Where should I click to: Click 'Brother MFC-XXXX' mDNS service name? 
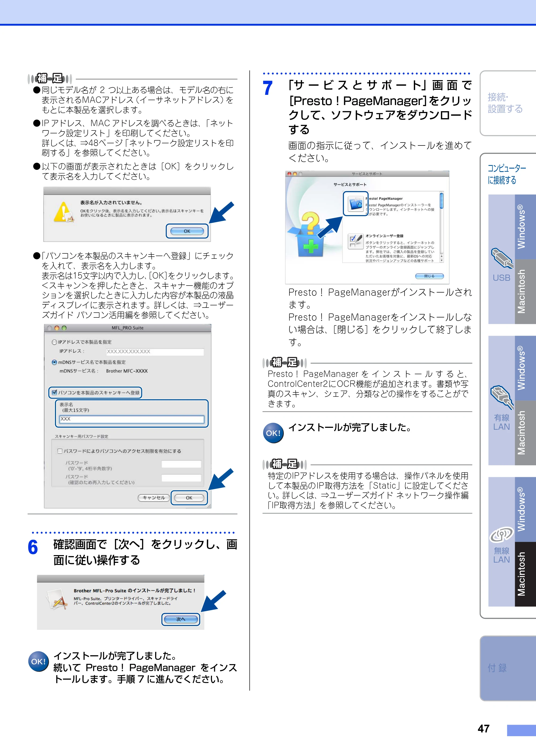[127, 371]
